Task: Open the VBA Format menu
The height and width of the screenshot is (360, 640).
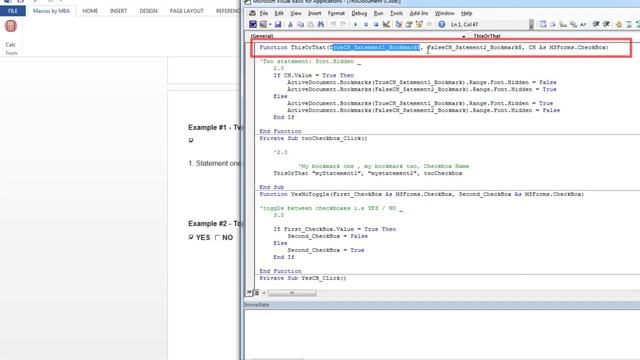Action: click(x=336, y=13)
